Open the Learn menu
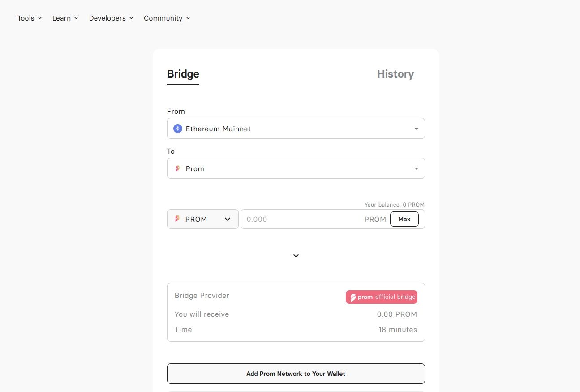 pyautogui.click(x=65, y=18)
